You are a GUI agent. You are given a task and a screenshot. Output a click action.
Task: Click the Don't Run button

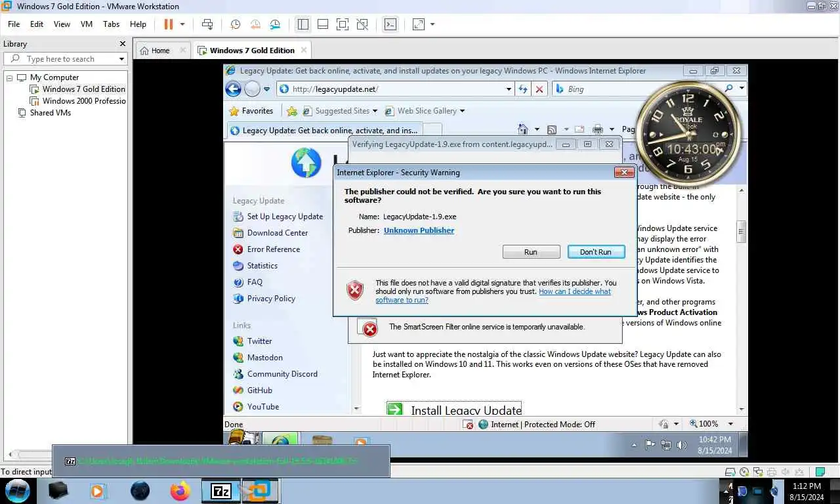point(595,252)
